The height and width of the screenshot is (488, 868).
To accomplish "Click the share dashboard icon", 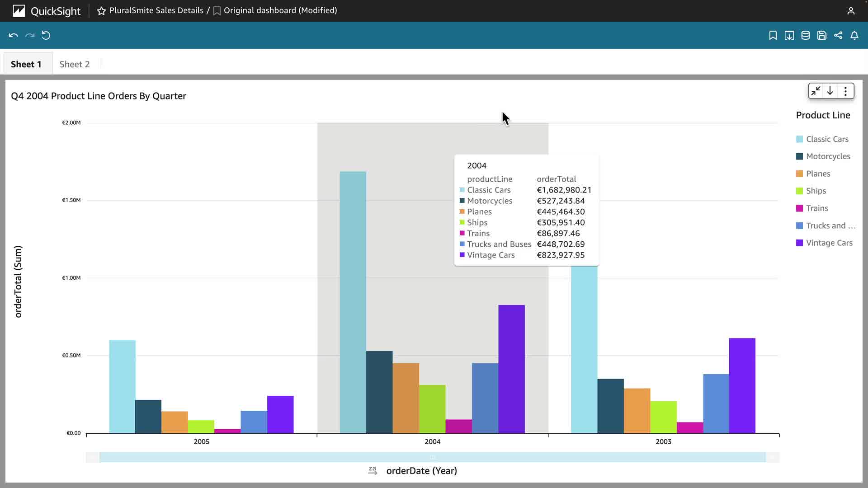I will (x=838, y=35).
